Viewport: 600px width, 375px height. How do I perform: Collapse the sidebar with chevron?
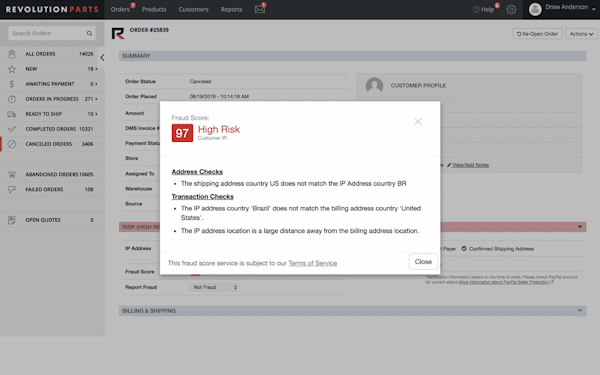(x=102, y=58)
